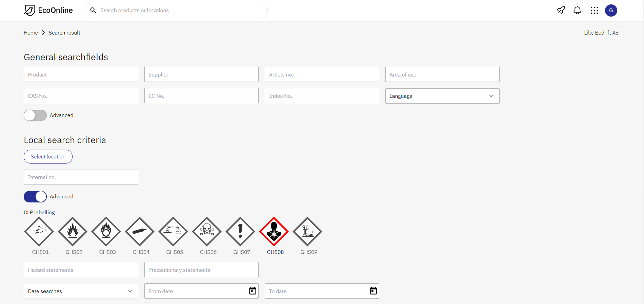The image size is (644, 304).
Task: Expand the Language dropdown
Action: 442,96
